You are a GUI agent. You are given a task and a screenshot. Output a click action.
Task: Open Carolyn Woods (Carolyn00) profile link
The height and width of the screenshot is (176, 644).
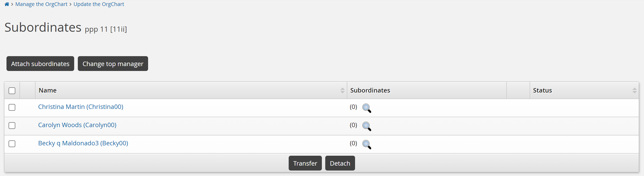click(x=77, y=125)
